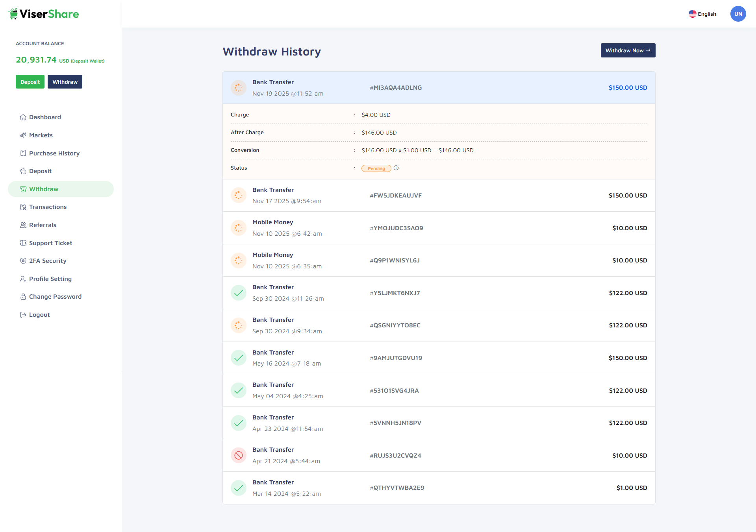Click the Withdraw Now button

[628, 50]
